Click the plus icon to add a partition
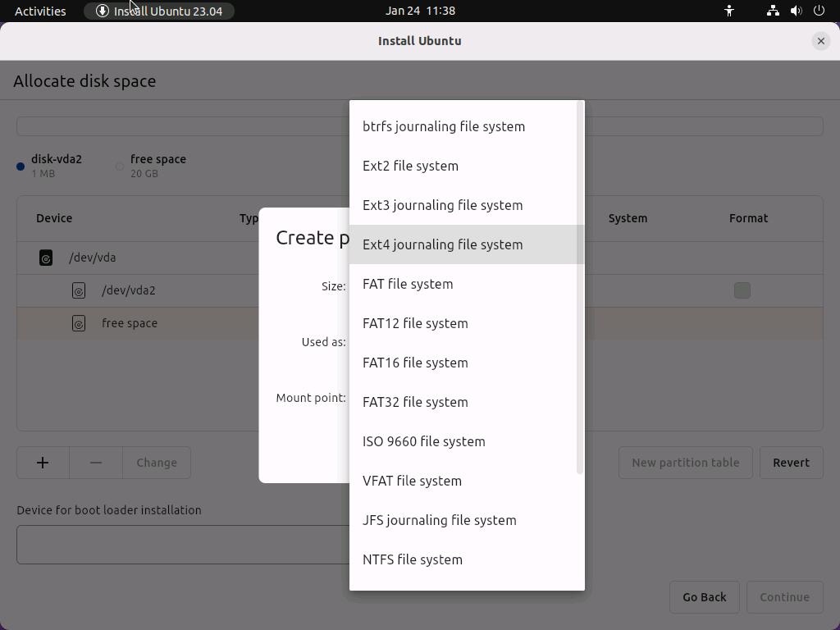 coord(42,462)
